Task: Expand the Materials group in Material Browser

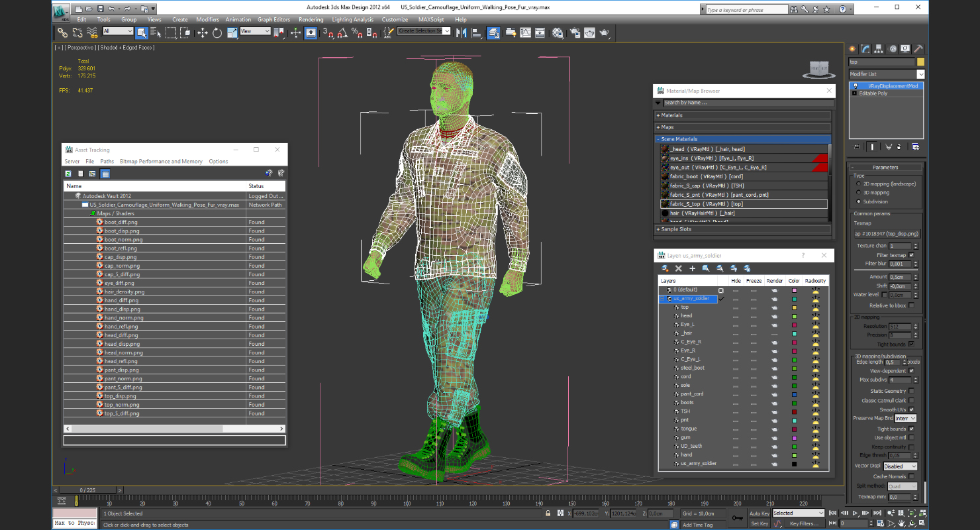Action: [743, 115]
